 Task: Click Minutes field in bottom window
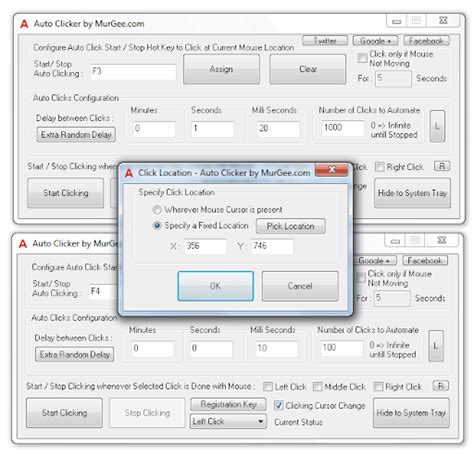(153, 349)
